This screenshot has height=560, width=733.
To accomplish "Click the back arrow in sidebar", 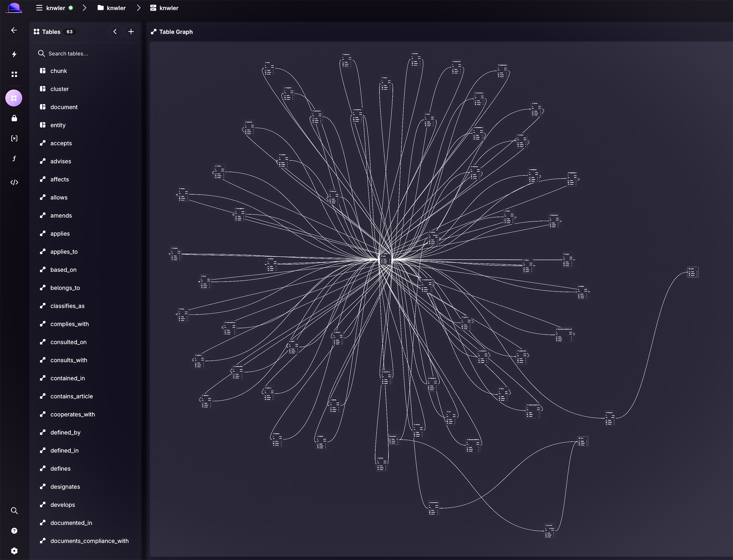I will point(14,30).
